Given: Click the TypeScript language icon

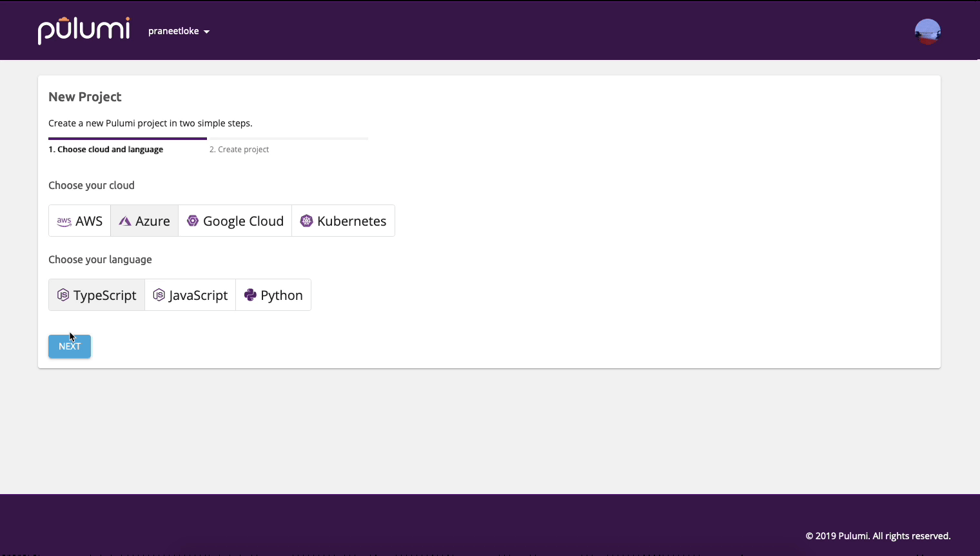Looking at the screenshot, I should [63, 295].
